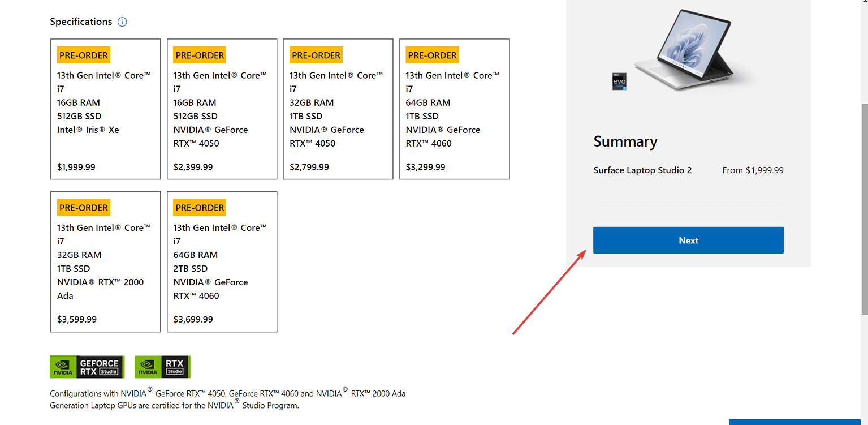The height and width of the screenshot is (425, 868).
Task: Click the Intel Evo badge icon
Action: [x=620, y=81]
